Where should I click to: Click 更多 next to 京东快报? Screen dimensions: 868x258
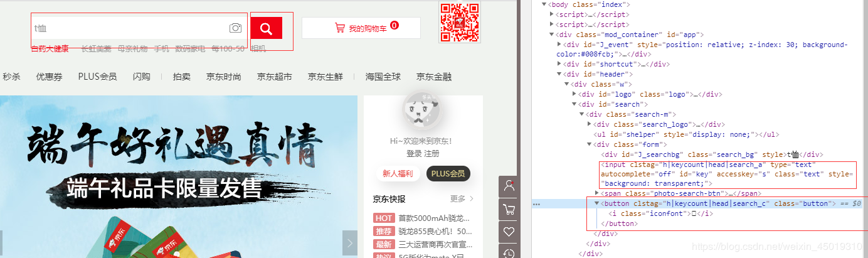462,199
